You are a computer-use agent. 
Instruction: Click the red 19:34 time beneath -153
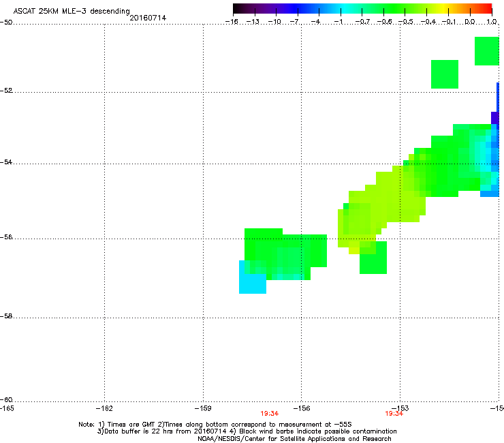point(394,414)
